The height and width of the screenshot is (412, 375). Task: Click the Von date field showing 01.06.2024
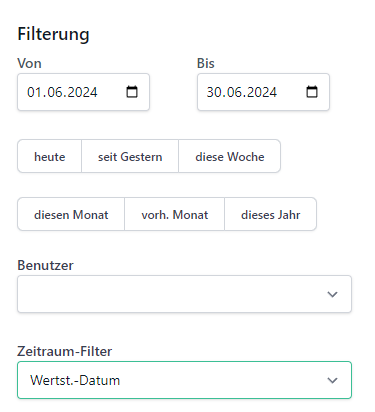[83, 92]
